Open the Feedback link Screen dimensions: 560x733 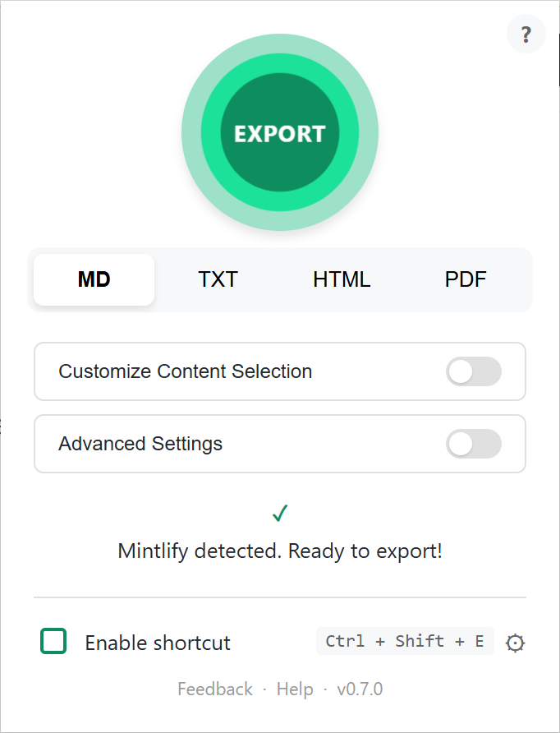pos(215,689)
